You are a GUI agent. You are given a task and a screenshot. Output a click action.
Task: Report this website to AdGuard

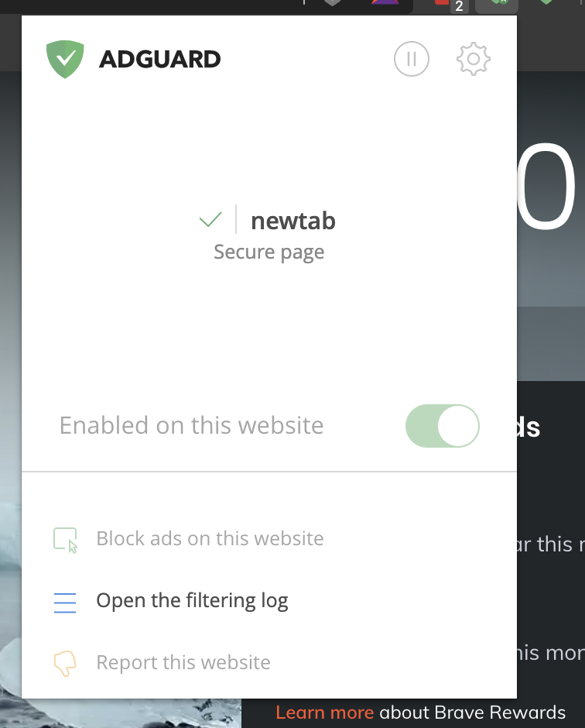(x=183, y=662)
